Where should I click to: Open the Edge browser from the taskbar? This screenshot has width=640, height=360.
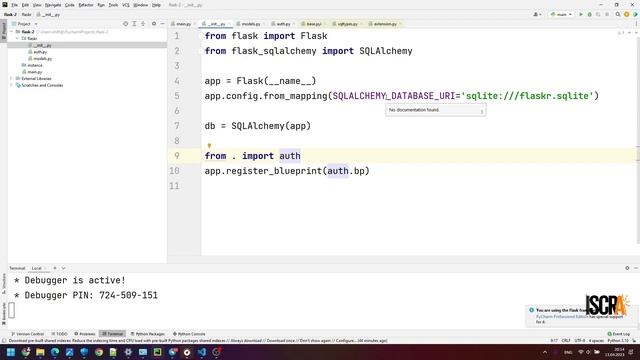[55, 352]
